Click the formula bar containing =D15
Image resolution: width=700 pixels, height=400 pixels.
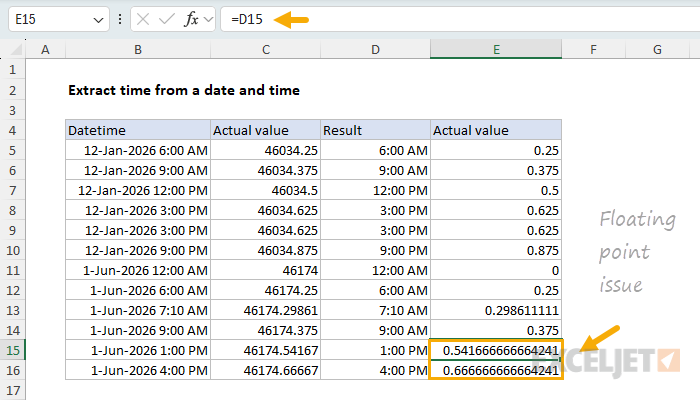coord(460,19)
